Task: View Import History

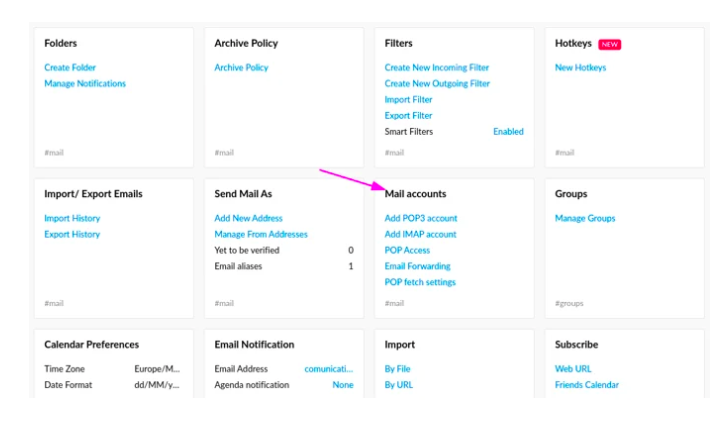Action: [72, 218]
